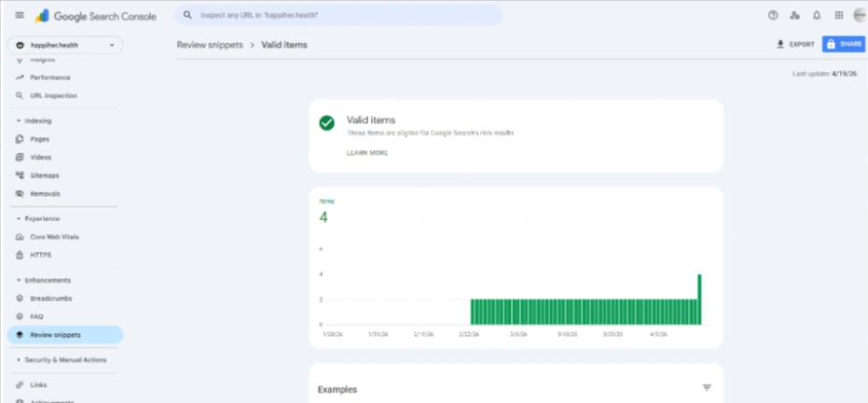The height and width of the screenshot is (403, 868).
Task: Click the Last update 4/19/26 text
Action: point(824,74)
